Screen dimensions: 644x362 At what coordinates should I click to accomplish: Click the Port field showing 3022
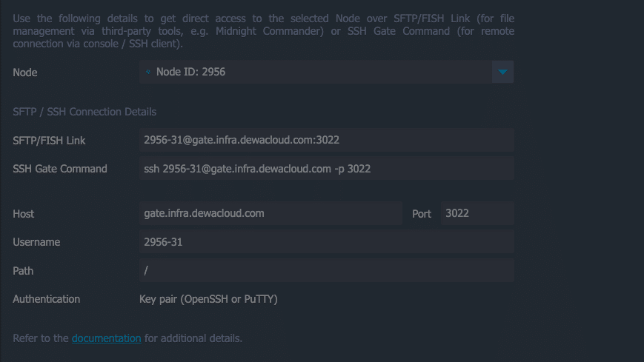(x=477, y=213)
